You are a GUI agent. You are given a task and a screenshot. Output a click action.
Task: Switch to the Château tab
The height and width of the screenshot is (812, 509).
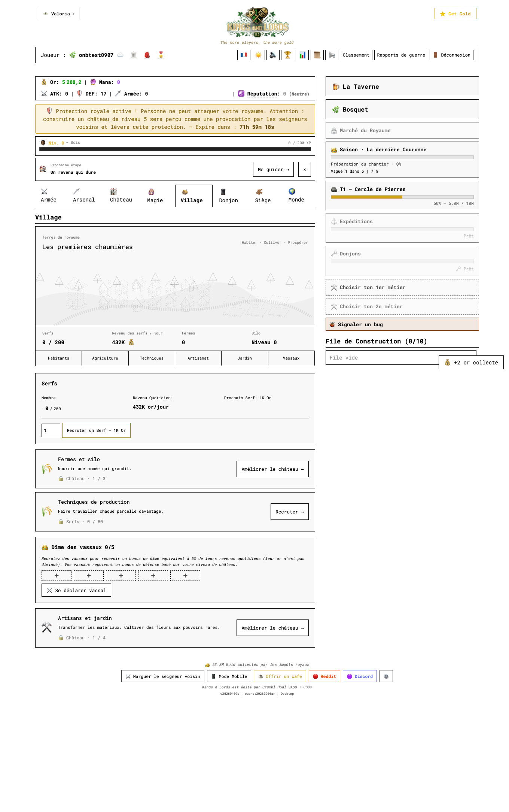[x=121, y=196]
